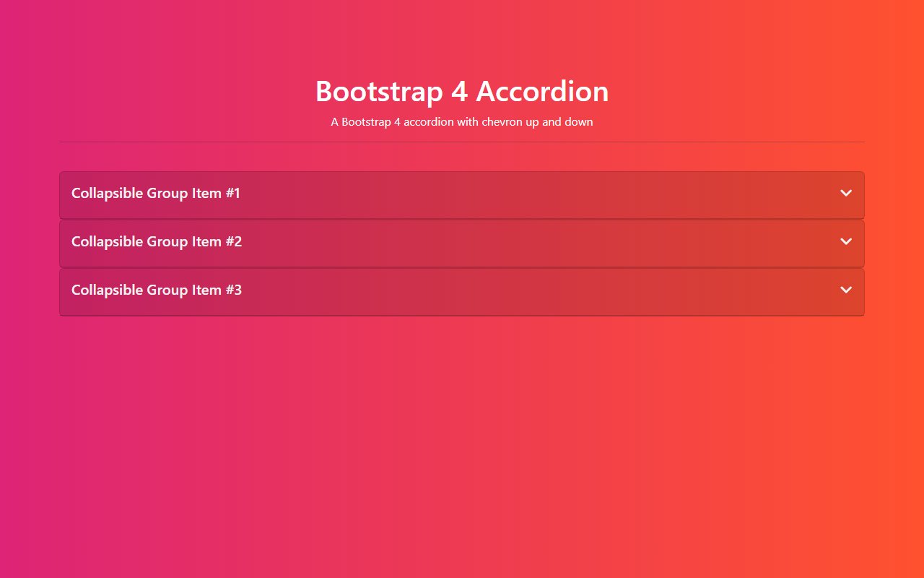The width and height of the screenshot is (924, 578).
Task: Click the chevron on Collapsible Group Item #3
Action: (846, 290)
